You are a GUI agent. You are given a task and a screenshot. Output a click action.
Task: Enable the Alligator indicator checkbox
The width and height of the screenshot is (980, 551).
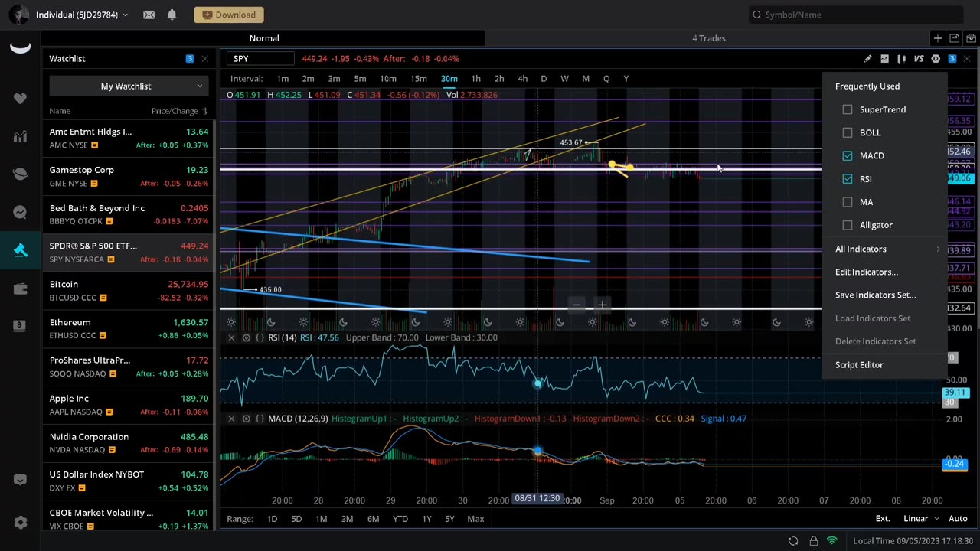(848, 225)
